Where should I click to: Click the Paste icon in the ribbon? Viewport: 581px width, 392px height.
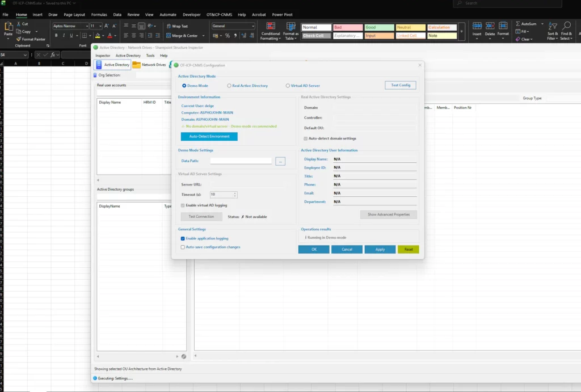coord(8,26)
